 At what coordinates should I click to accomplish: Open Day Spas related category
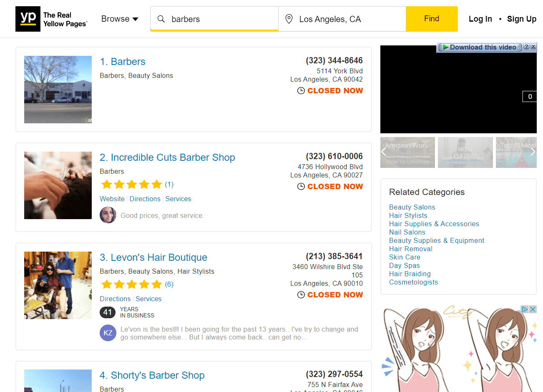point(405,265)
